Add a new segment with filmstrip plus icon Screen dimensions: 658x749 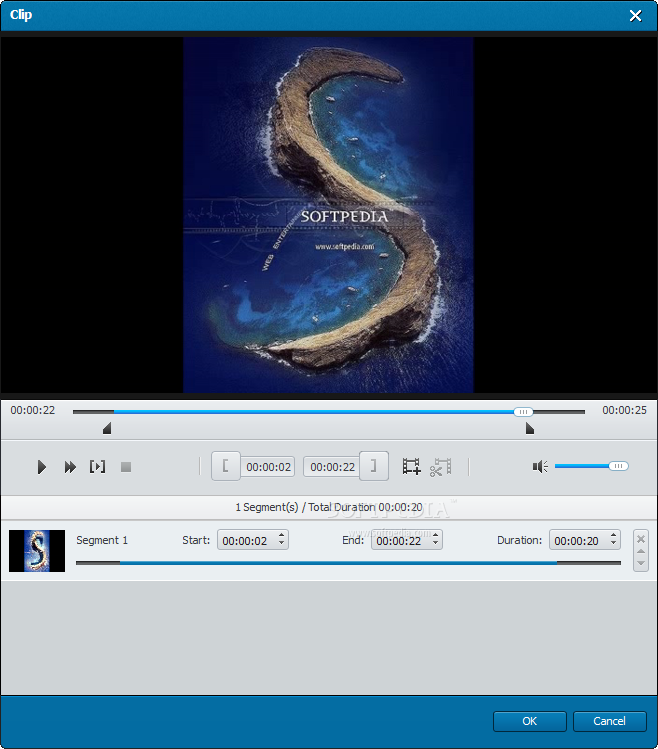click(x=411, y=466)
